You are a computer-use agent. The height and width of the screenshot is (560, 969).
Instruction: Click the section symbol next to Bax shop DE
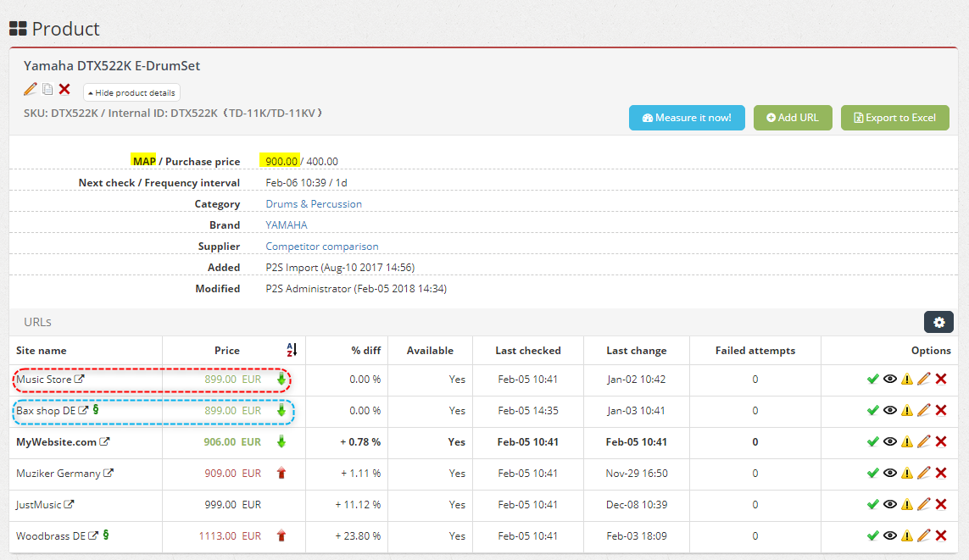[96, 410]
